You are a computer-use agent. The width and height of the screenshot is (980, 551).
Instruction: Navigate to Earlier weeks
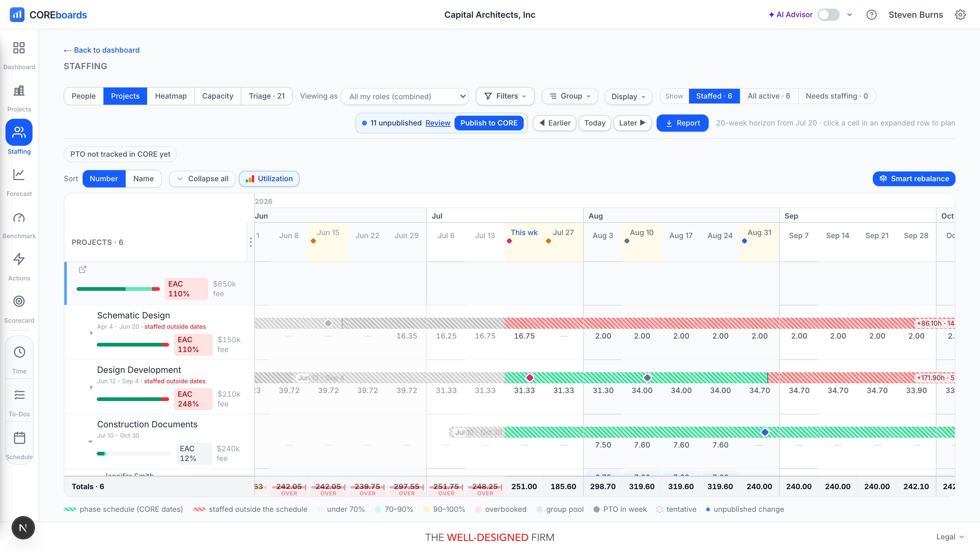pos(555,123)
